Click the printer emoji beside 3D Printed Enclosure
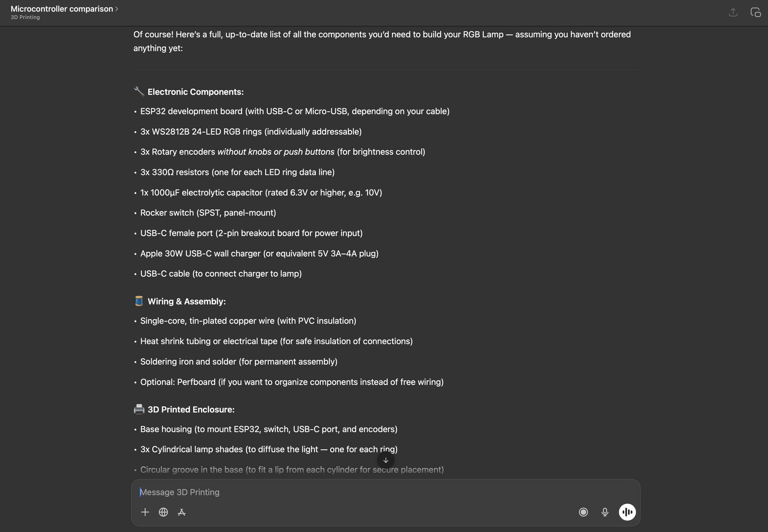This screenshot has height=532, width=768. [x=139, y=409]
